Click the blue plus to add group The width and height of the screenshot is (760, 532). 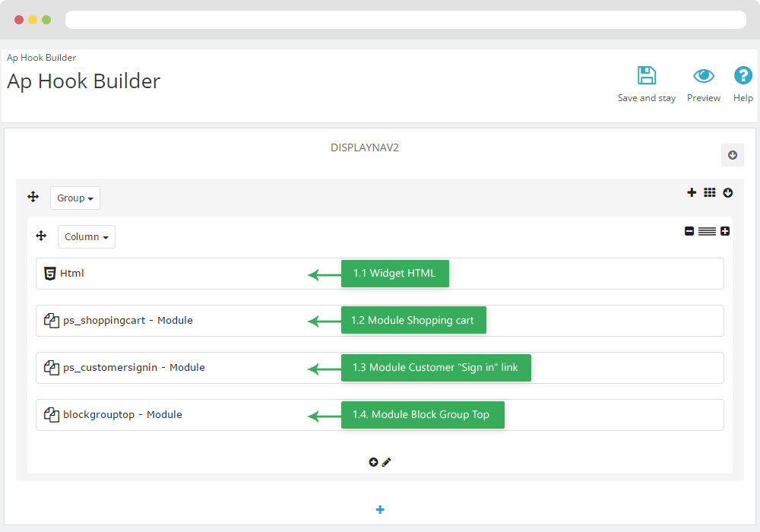(380, 510)
